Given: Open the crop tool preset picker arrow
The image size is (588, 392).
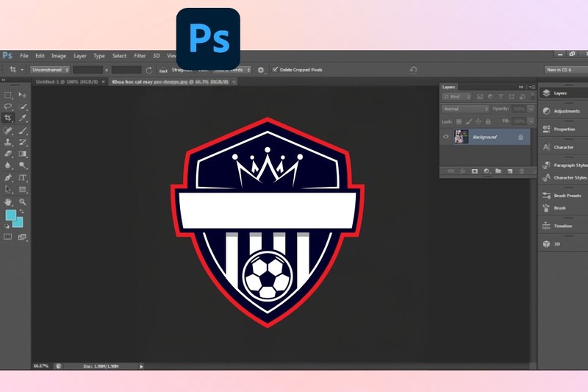Looking at the screenshot, I should point(22,70).
